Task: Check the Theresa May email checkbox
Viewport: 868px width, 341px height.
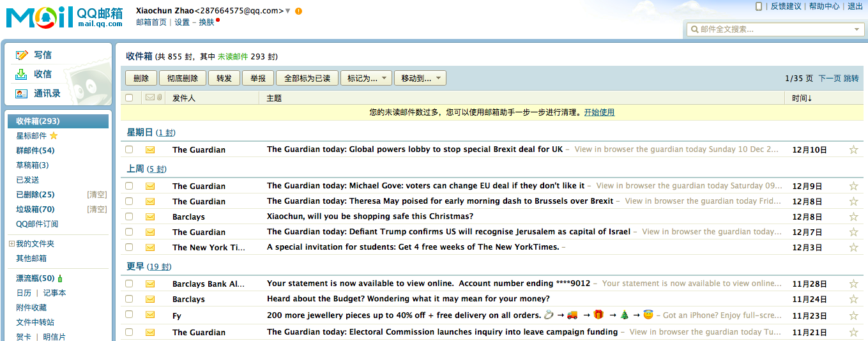Action: pyautogui.click(x=129, y=201)
